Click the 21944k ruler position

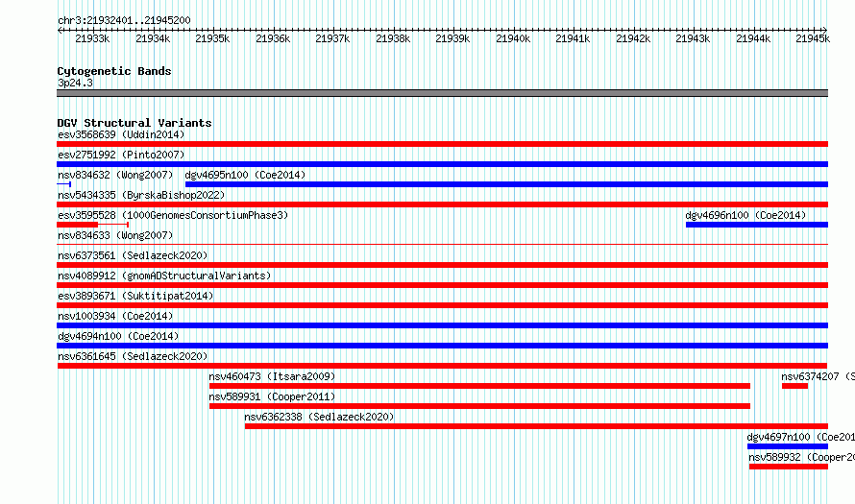click(x=753, y=38)
